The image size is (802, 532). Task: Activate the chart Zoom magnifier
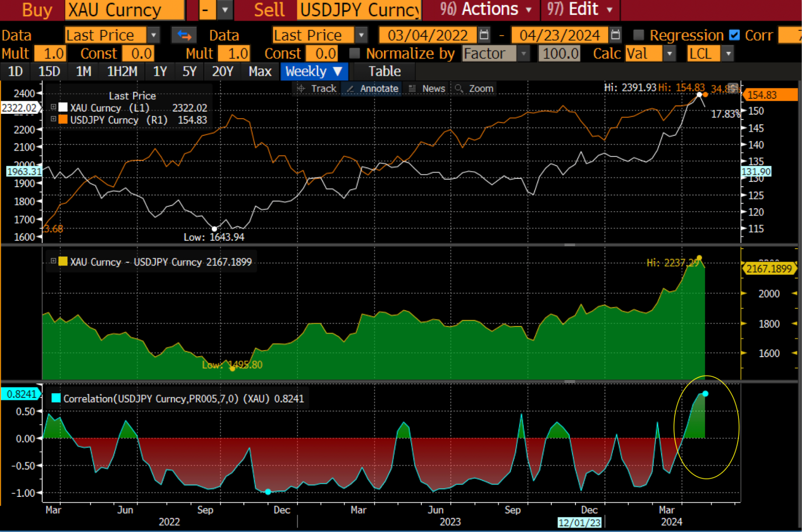coord(474,89)
